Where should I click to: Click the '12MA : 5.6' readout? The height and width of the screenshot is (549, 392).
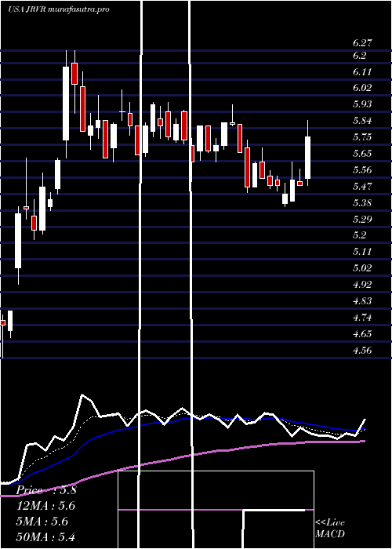pyautogui.click(x=45, y=506)
